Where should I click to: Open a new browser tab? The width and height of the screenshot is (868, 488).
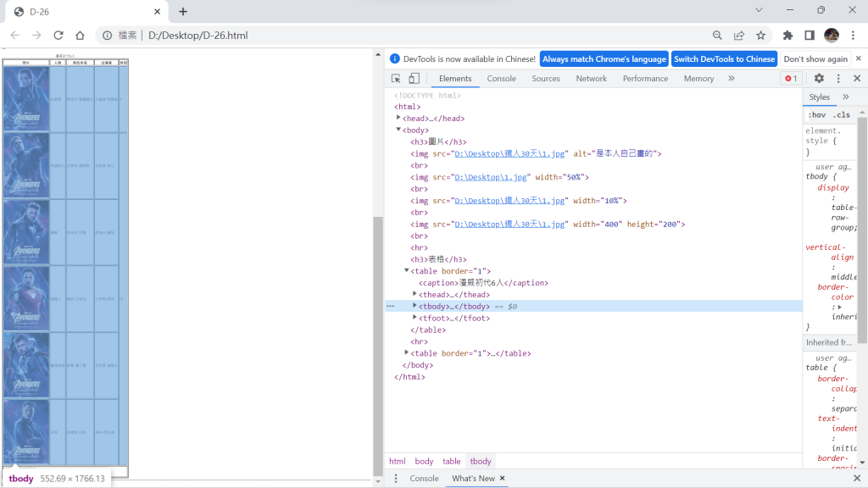click(x=183, y=12)
